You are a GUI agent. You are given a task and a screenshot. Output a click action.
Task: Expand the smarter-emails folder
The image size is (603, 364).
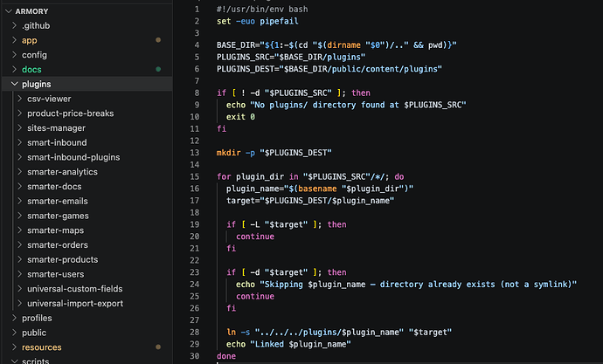[58, 201]
